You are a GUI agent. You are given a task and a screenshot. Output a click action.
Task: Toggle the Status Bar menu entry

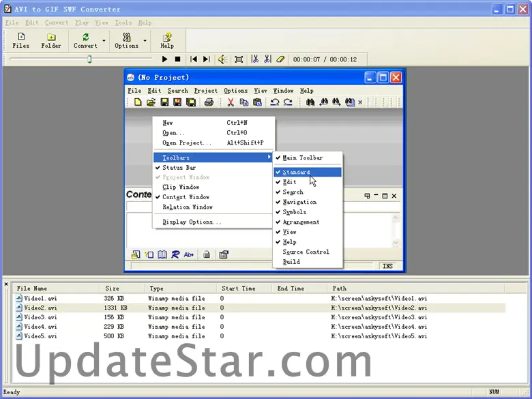point(213,168)
